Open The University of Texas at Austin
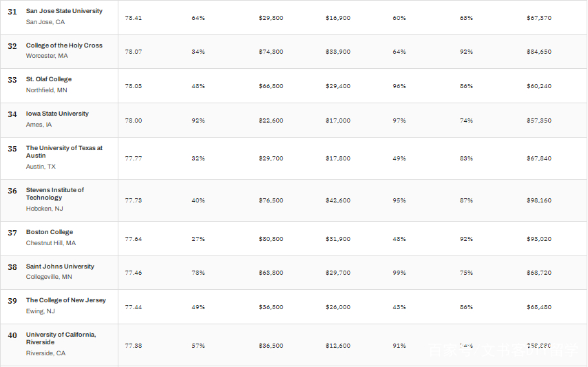Screen dimensions: 588x367 (x=64, y=151)
